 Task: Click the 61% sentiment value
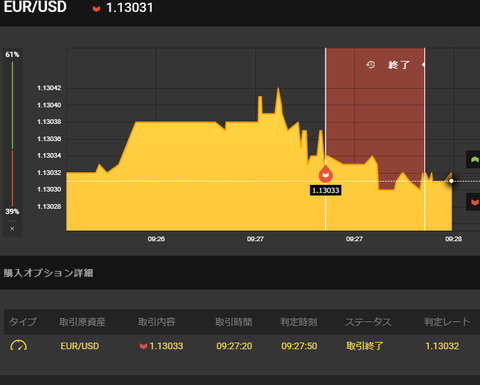12,54
